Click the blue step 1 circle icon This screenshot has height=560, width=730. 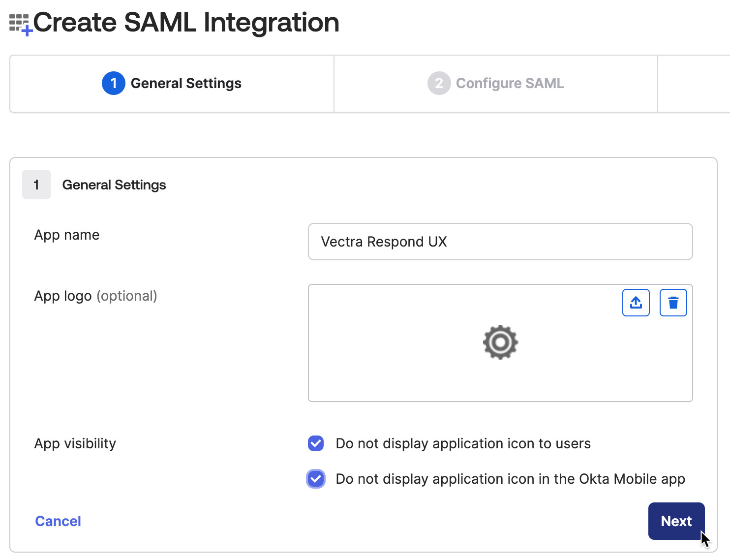(114, 83)
